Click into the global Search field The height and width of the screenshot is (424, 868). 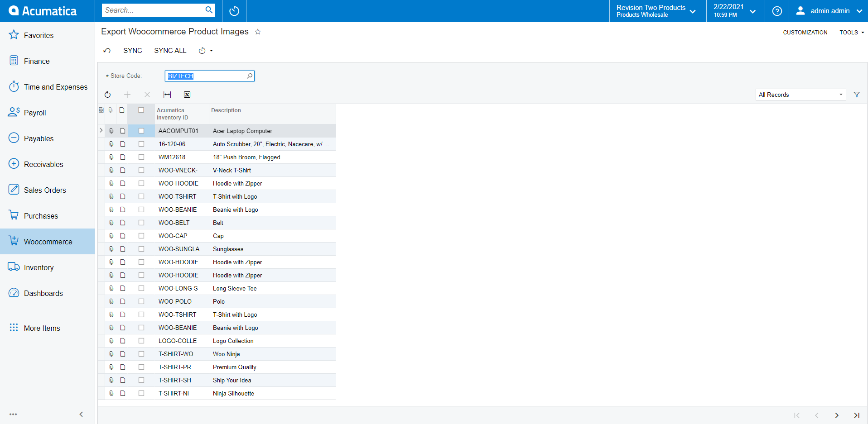pyautogui.click(x=153, y=10)
